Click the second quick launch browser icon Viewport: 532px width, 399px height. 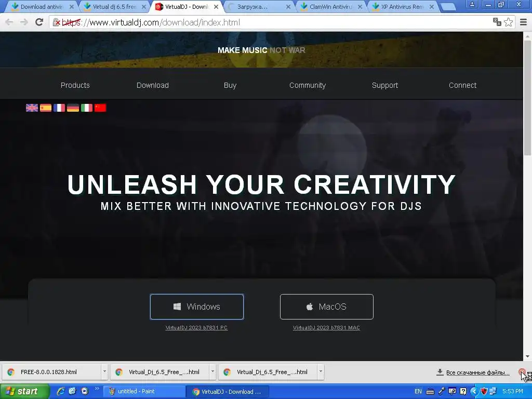[72, 391]
